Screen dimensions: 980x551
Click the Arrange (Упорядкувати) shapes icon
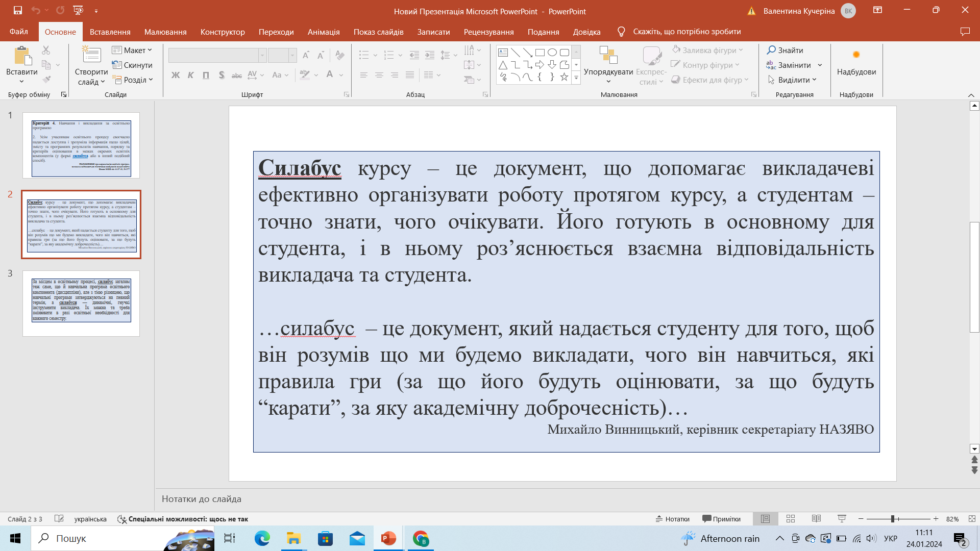click(x=608, y=56)
